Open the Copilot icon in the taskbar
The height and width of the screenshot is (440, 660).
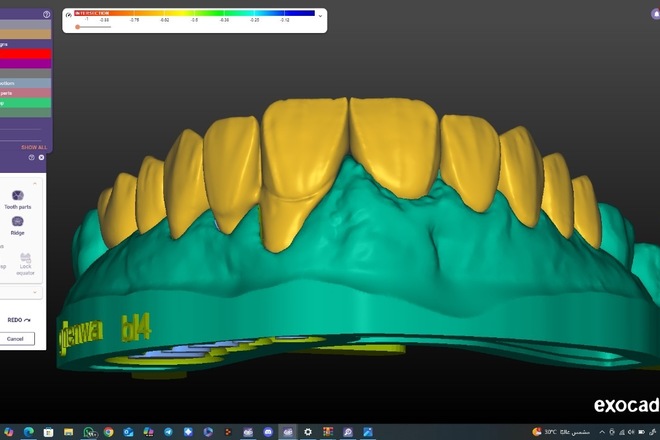8,432
